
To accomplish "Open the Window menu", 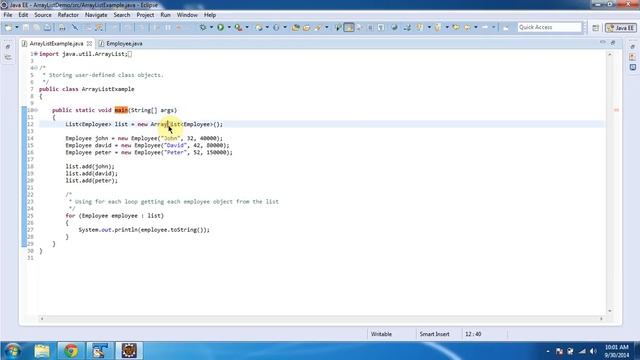I will 187,15.
